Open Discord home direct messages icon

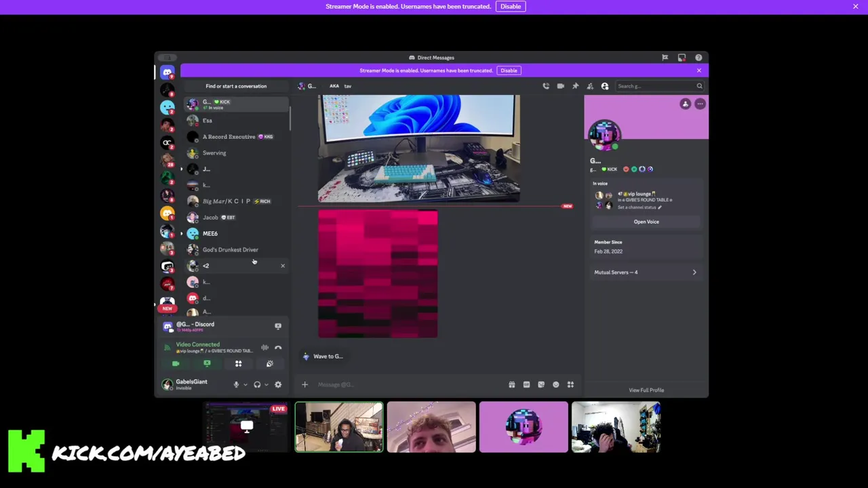pos(167,72)
